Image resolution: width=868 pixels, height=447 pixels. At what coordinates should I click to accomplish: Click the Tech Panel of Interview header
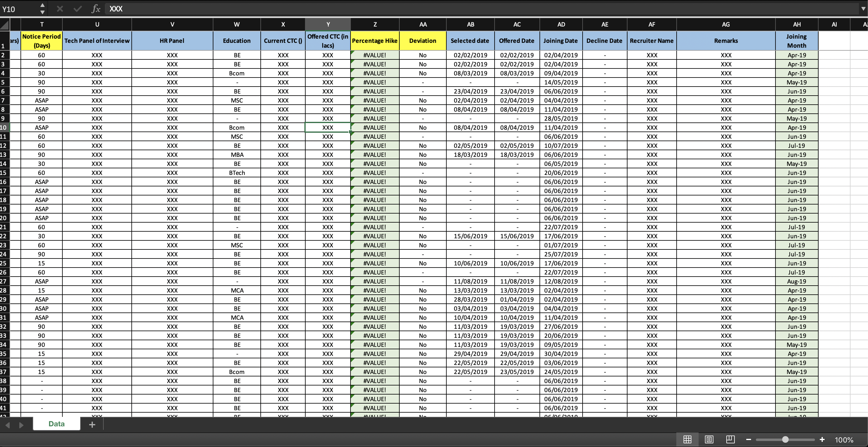click(97, 41)
